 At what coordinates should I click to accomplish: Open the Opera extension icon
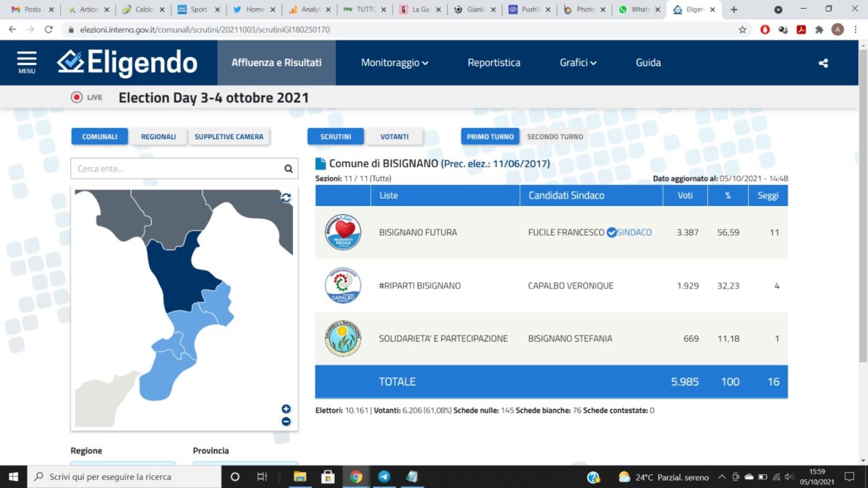pos(765,30)
